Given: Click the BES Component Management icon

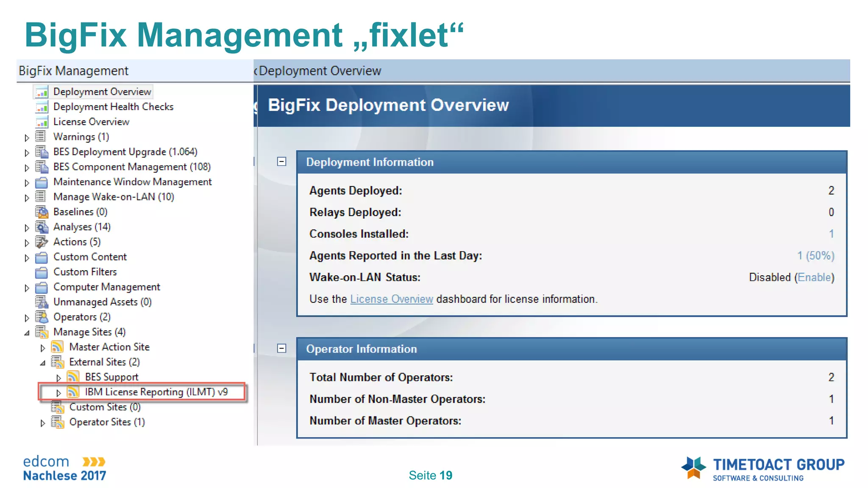Looking at the screenshot, I should (42, 167).
